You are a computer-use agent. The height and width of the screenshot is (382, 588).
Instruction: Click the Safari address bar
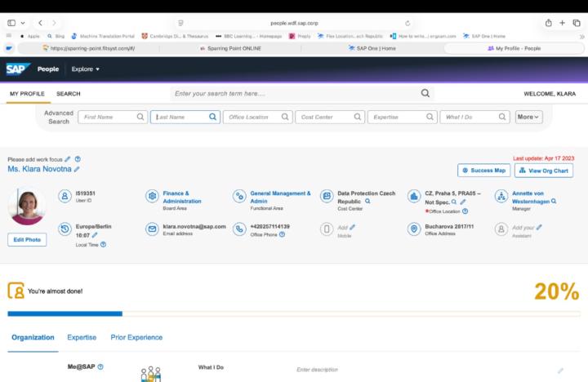click(x=294, y=23)
